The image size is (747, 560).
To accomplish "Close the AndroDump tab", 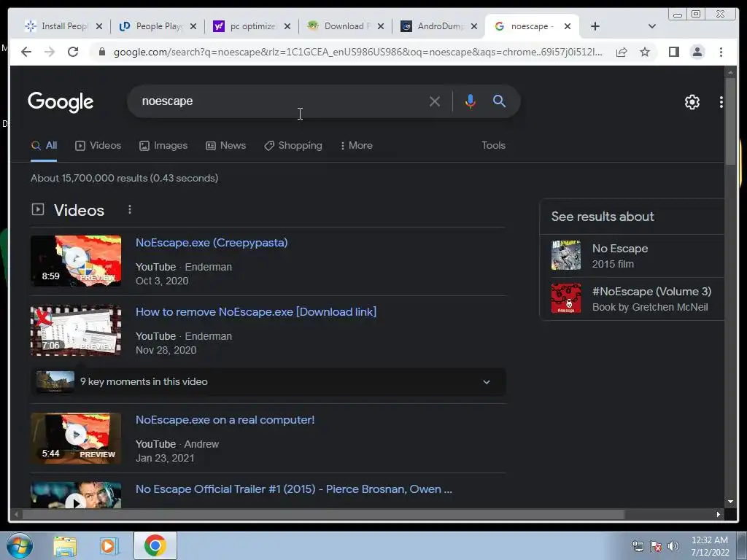I will [x=474, y=26].
